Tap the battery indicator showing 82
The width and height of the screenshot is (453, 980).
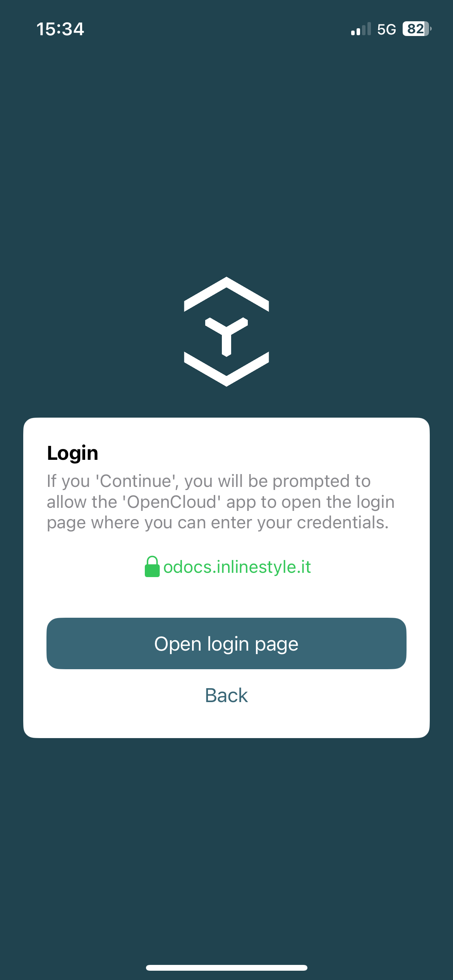click(417, 29)
